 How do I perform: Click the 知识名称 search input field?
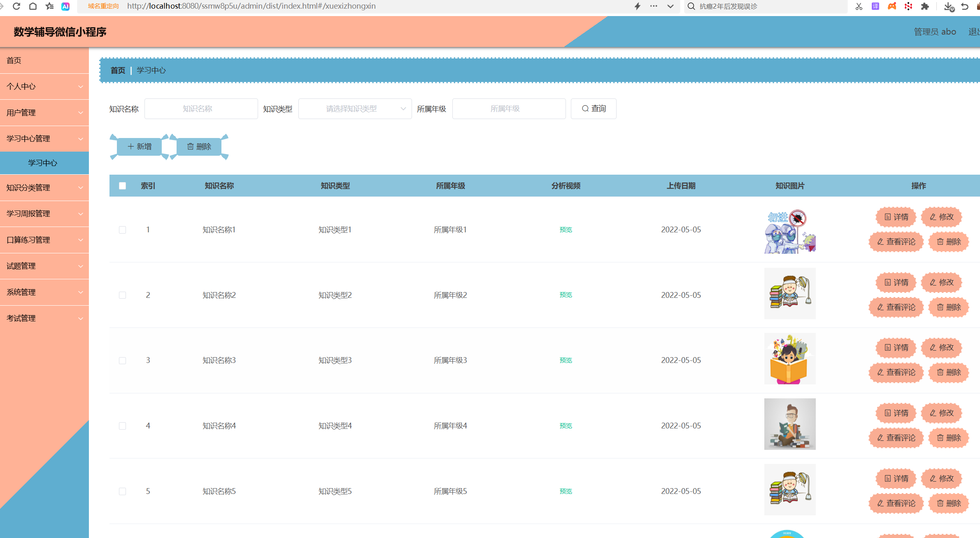201,108
